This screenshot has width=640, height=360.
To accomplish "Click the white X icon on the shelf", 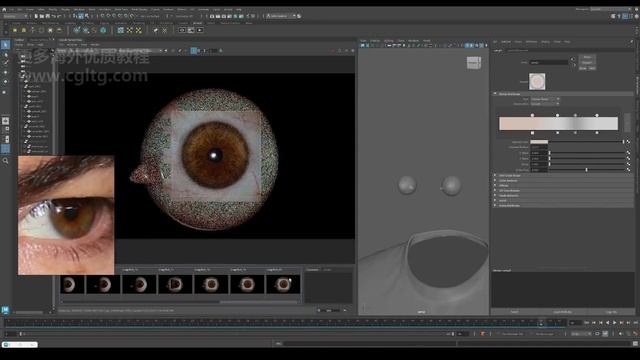I will click(164, 30).
